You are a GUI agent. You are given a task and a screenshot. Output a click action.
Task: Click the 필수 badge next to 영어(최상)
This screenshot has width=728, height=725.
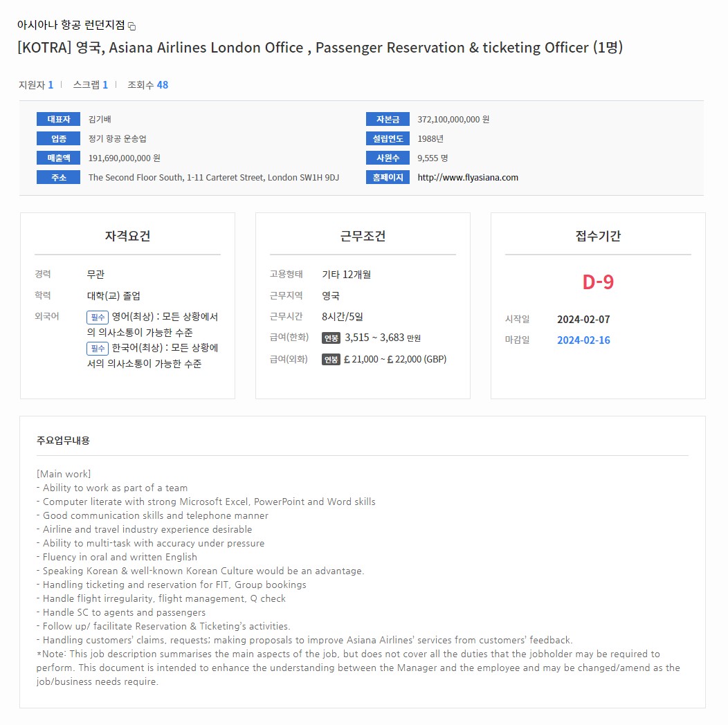[x=98, y=317]
